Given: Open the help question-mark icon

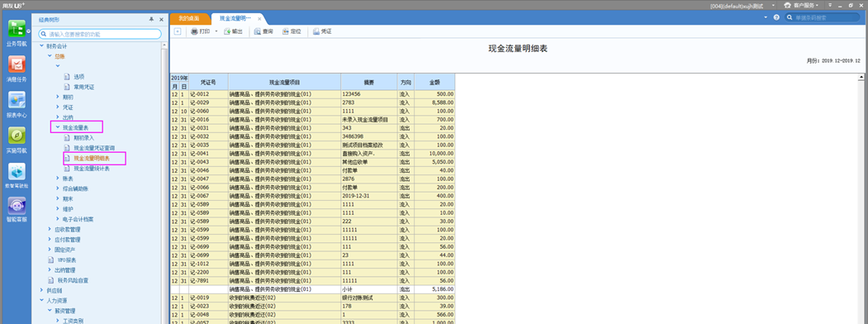Looking at the screenshot, I should pos(776,17).
